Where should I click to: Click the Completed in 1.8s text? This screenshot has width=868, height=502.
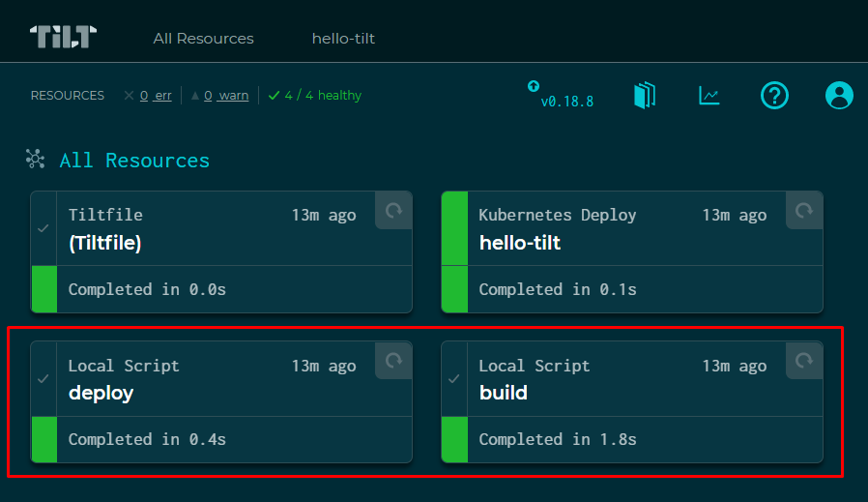click(x=558, y=439)
